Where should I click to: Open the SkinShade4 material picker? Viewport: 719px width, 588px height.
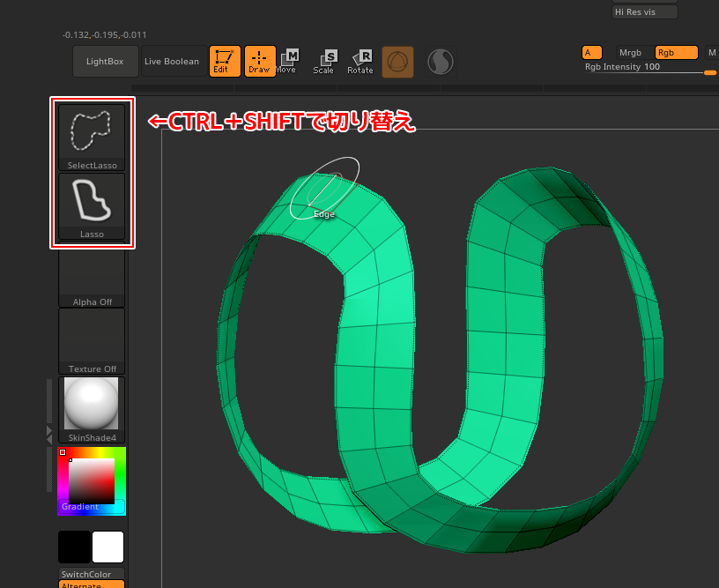(92, 409)
